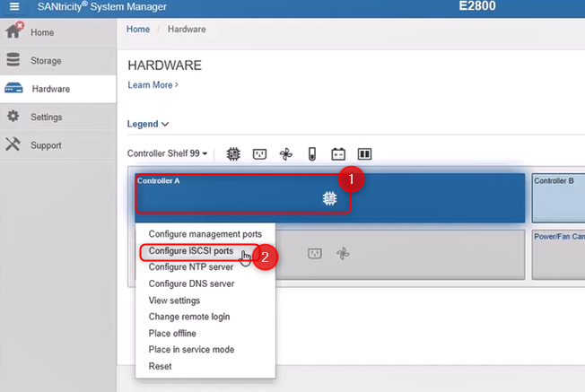The image size is (585, 392).
Task: Toggle the power supply icon in the shelf toolbar
Action: tap(259, 153)
